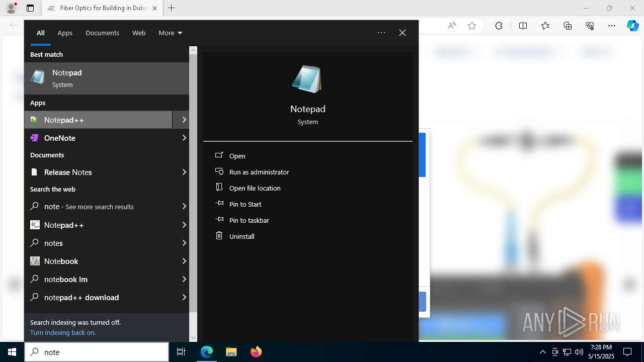Switch to the All search tab

click(40, 33)
